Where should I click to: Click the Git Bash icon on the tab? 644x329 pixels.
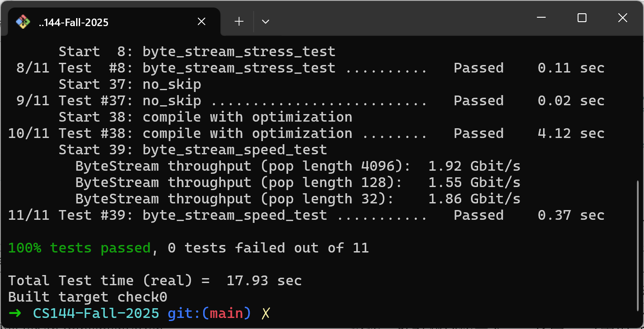tap(23, 22)
